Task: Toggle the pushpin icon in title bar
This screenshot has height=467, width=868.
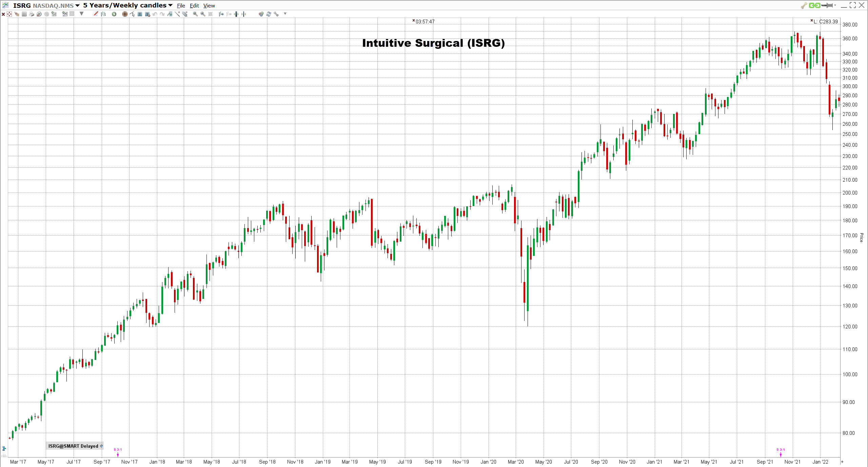Action: [827, 5]
